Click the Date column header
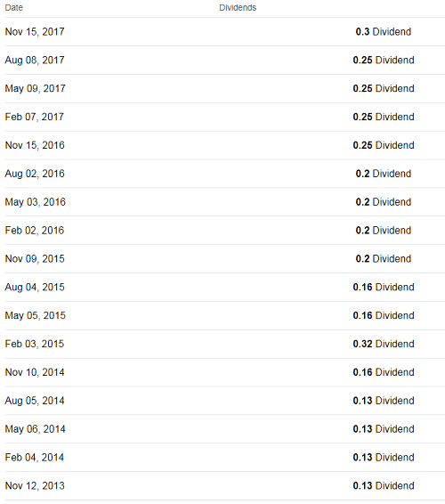Viewport: 445px width, 504px height. click(x=14, y=8)
